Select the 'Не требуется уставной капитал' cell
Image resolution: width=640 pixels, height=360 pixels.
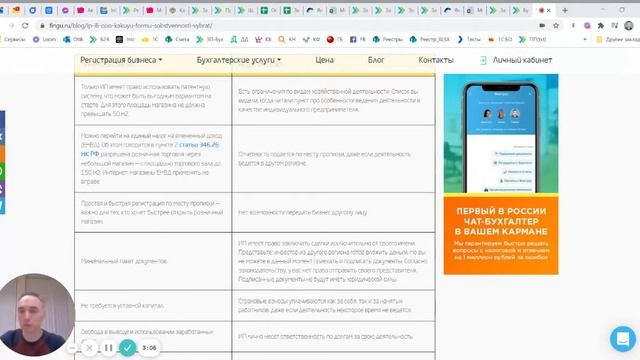tap(153, 305)
